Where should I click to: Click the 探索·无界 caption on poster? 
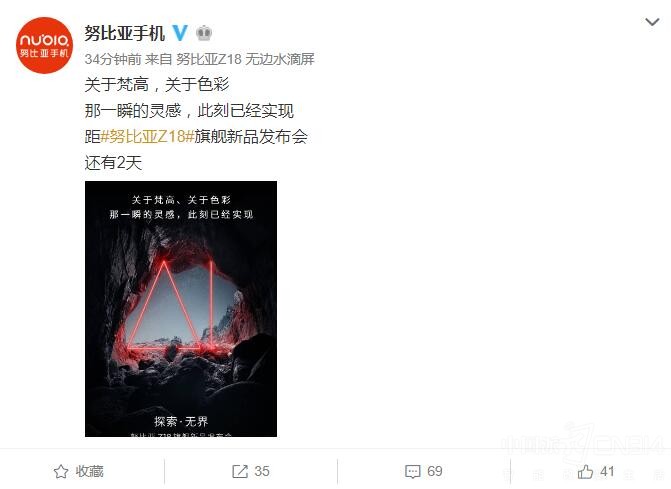[x=181, y=421]
